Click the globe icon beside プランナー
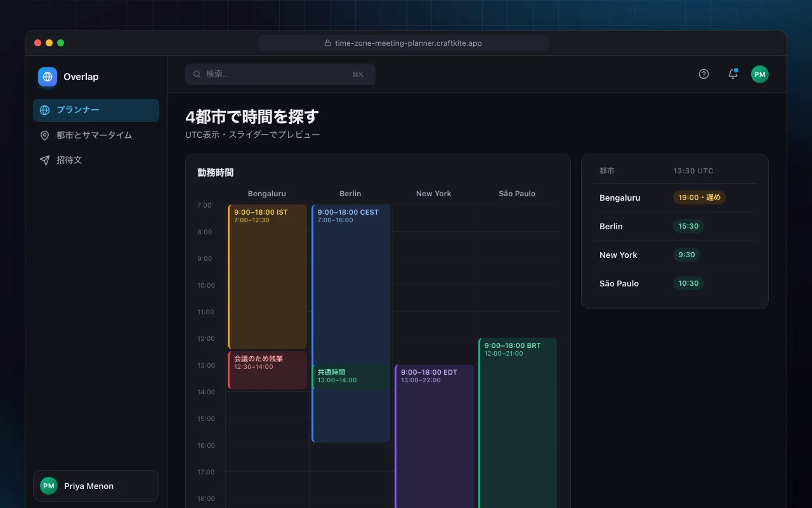Image resolution: width=812 pixels, height=508 pixels. click(x=44, y=110)
